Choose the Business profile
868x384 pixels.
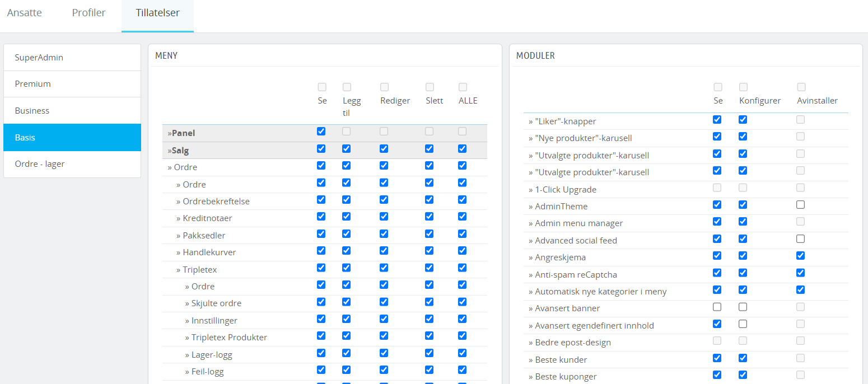pyautogui.click(x=72, y=111)
